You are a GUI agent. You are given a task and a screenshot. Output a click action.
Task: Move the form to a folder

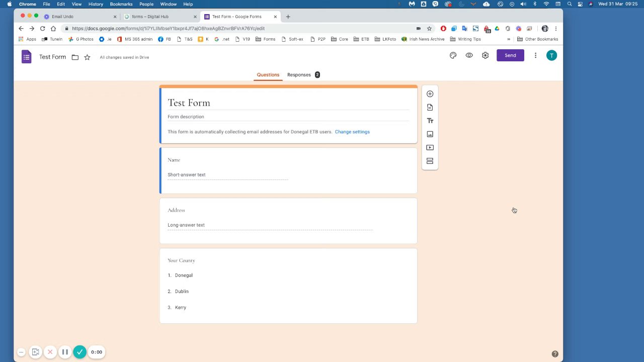click(x=75, y=57)
